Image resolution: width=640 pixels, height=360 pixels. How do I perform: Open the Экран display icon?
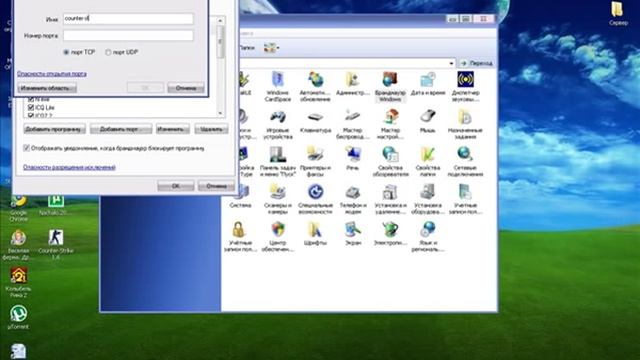click(353, 234)
